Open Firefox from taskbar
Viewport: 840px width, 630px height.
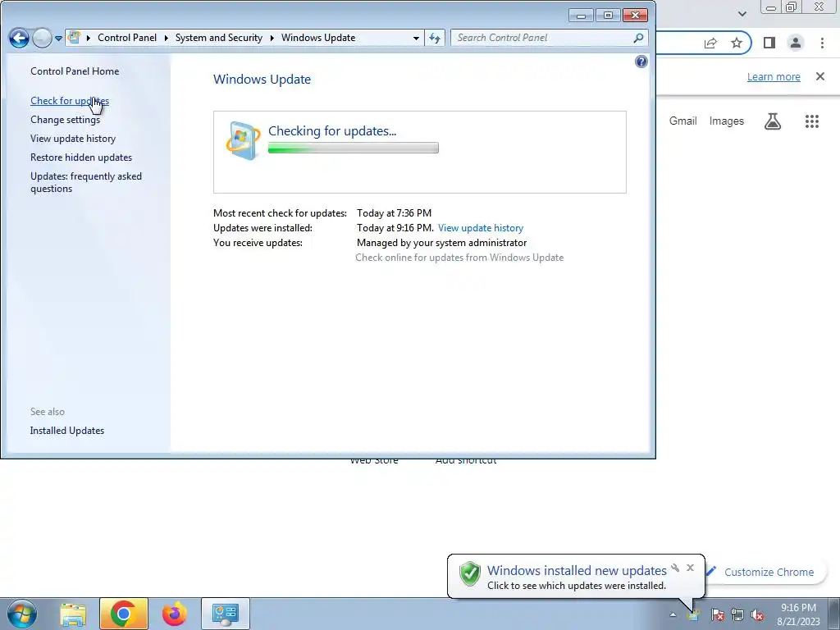point(175,614)
